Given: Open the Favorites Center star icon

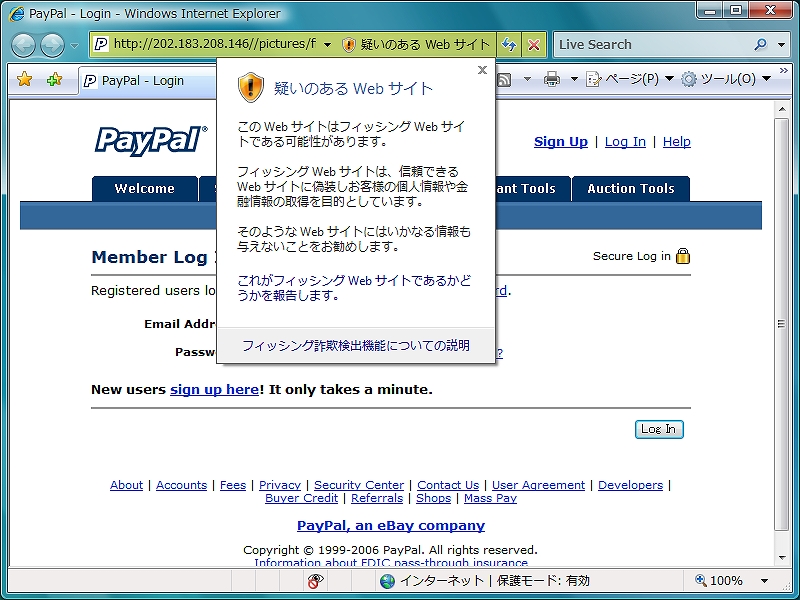Looking at the screenshot, I should 25,79.
